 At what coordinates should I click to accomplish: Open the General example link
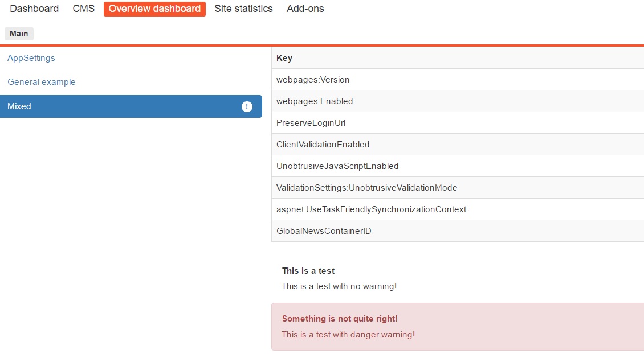[x=42, y=82]
